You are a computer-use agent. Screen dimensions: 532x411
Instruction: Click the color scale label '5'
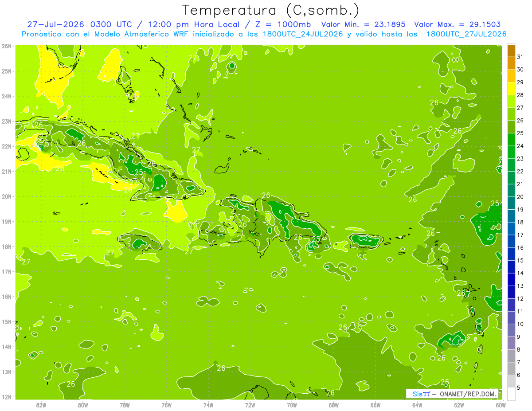[519, 388]
